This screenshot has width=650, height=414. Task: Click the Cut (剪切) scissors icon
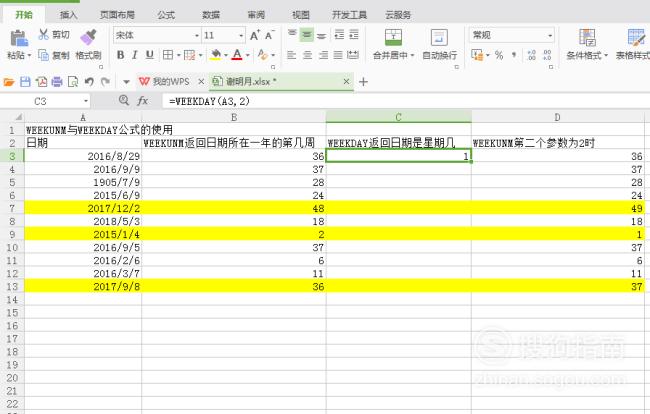(43, 34)
